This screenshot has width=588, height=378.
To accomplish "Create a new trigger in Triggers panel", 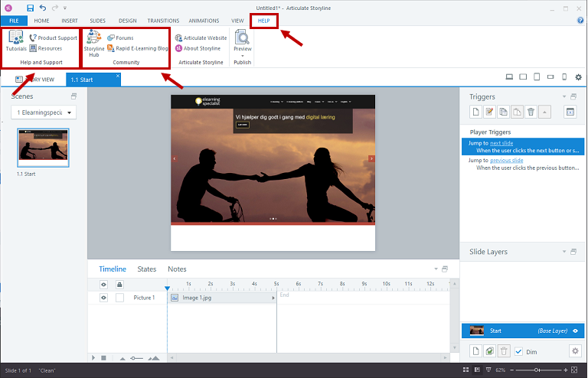I will (475, 112).
